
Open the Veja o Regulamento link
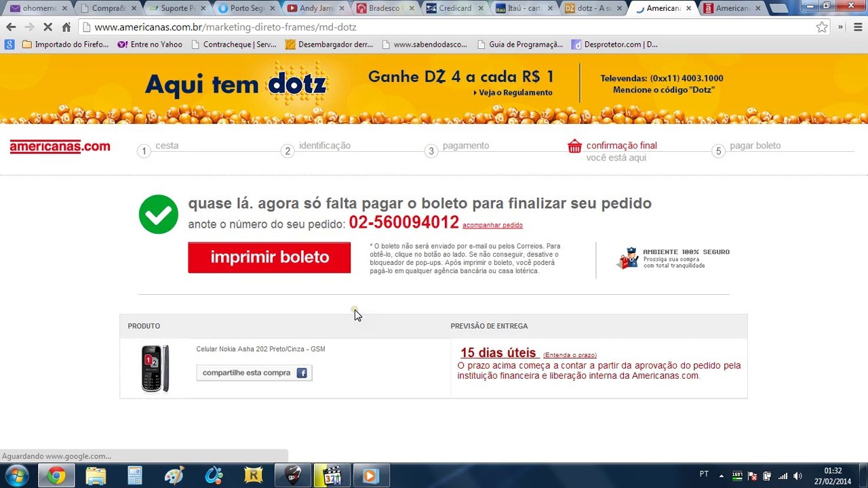[x=513, y=93]
